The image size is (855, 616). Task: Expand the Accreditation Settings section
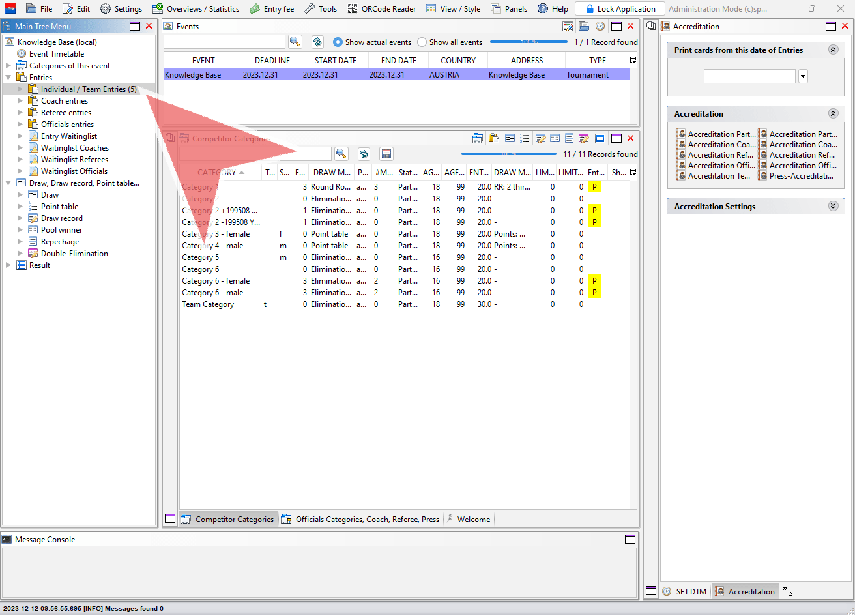coord(832,206)
